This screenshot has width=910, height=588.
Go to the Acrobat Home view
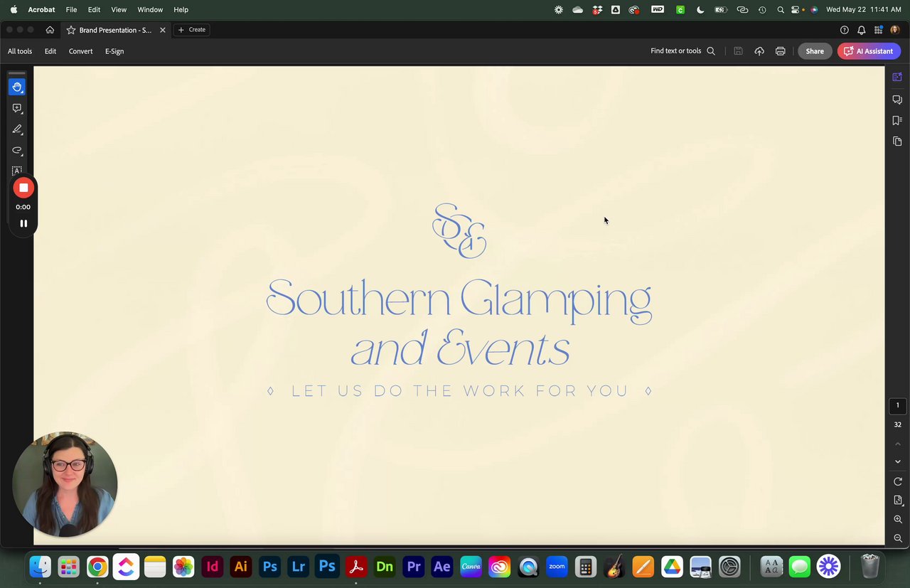click(x=50, y=30)
